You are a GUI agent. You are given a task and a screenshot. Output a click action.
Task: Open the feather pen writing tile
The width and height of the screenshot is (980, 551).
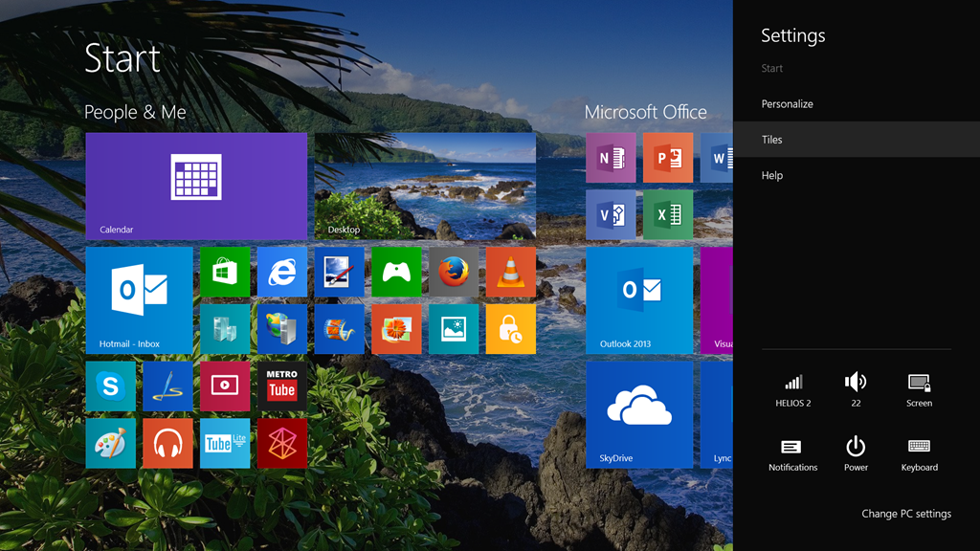click(x=167, y=386)
